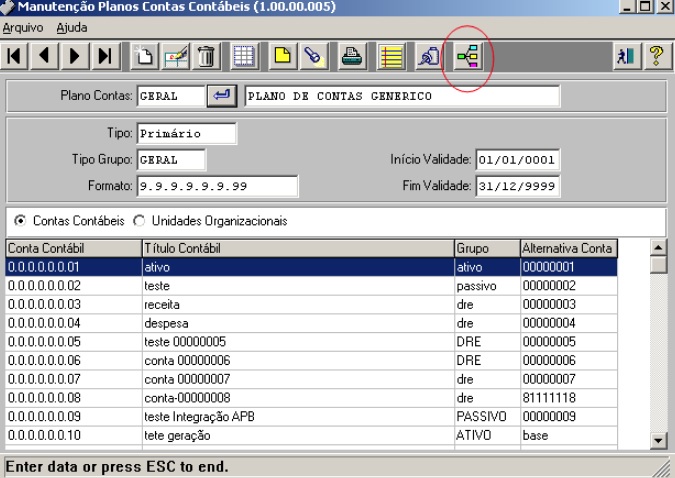
Task: Click the 'passivo' group cell
Action: click(x=487, y=286)
